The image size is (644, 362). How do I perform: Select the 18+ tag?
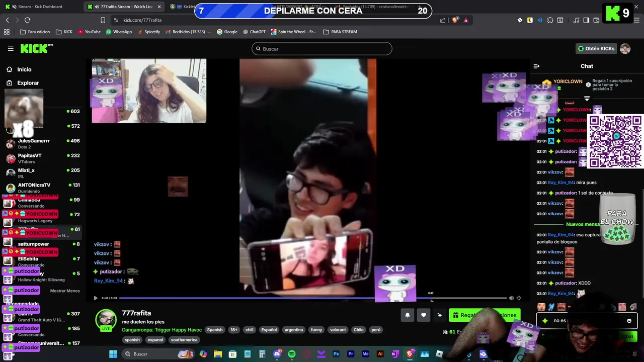click(234, 330)
